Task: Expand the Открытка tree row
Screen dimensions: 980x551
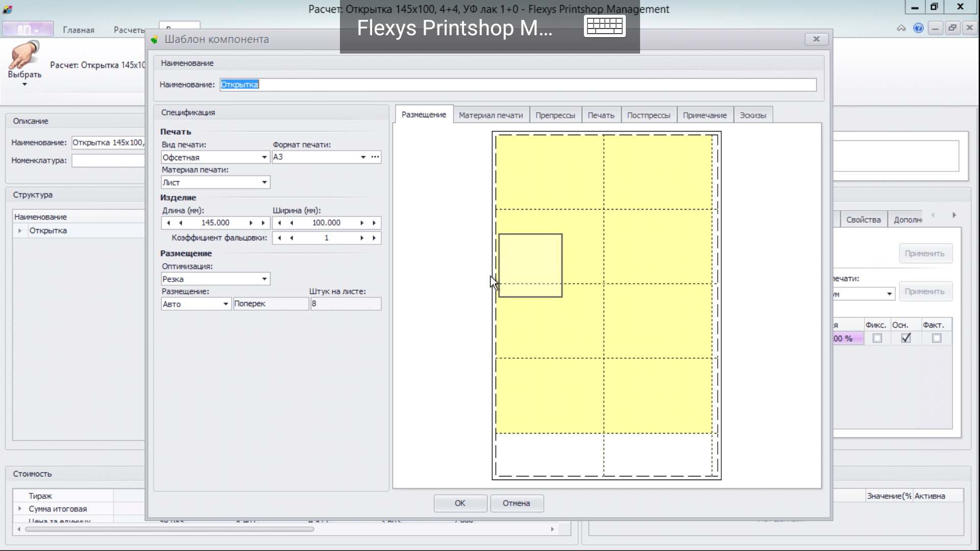Action: [x=19, y=231]
